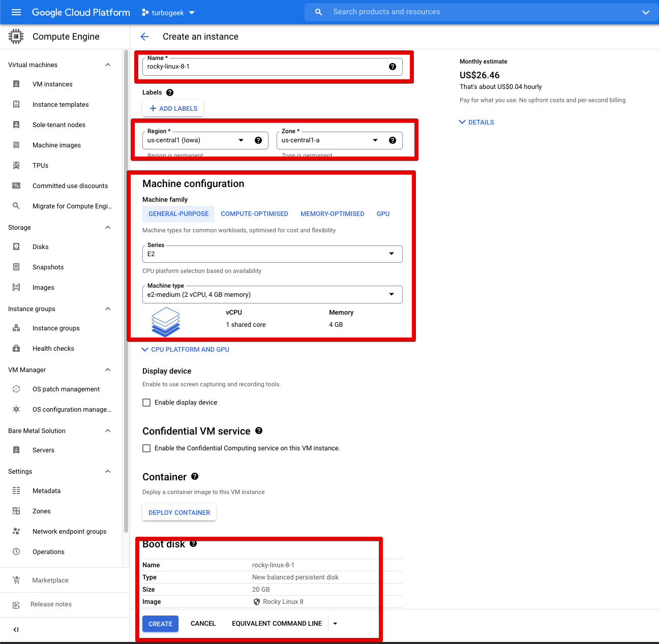659x644 pixels.
Task: Open Servers under Bare Metal Solution
Action: [43, 450]
